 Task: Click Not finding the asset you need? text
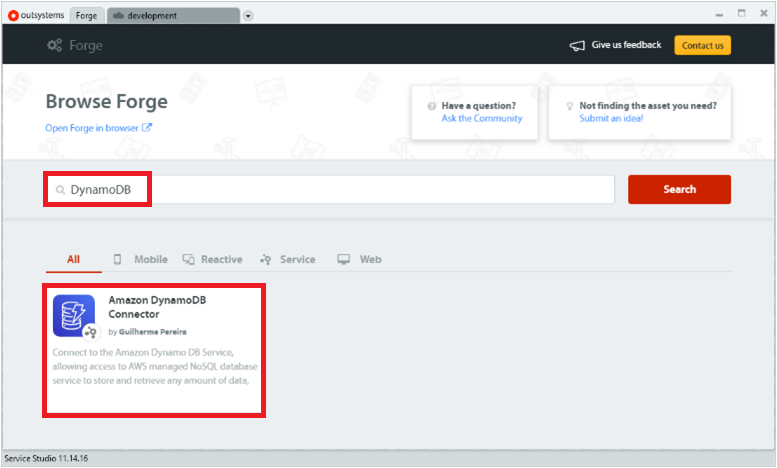click(x=648, y=106)
